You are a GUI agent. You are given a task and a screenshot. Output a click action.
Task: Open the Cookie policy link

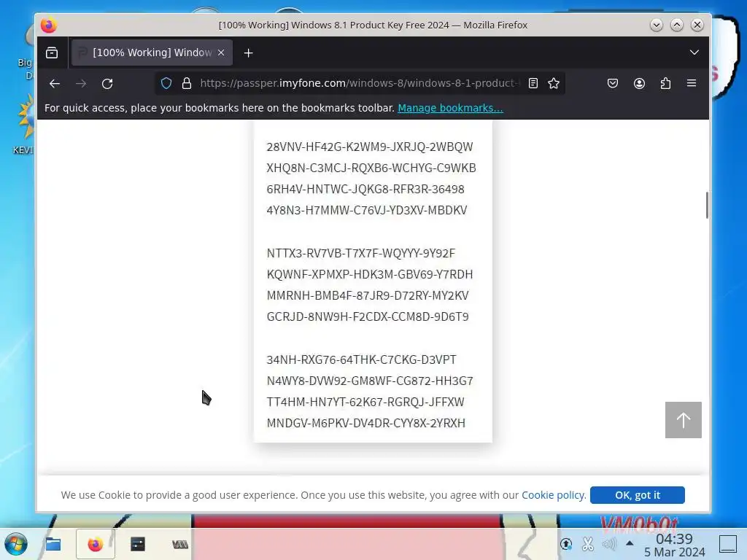553,495
